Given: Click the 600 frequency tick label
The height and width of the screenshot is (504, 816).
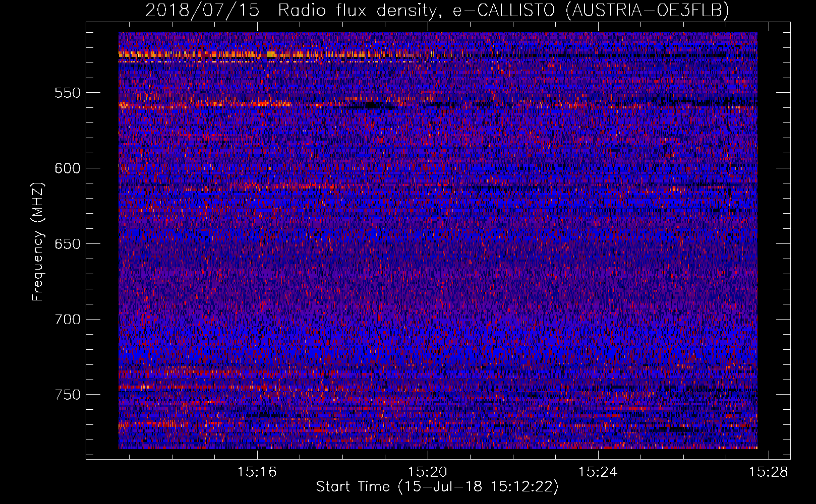Looking at the screenshot, I should (x=67, y=168).
